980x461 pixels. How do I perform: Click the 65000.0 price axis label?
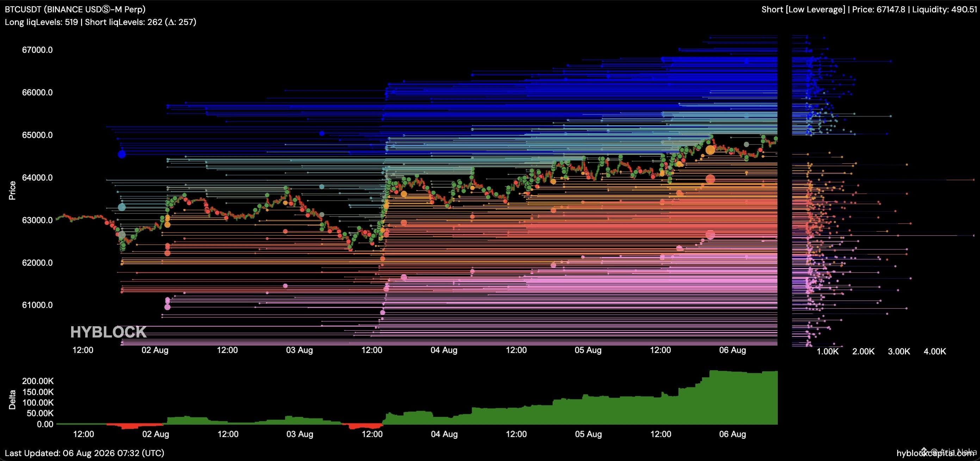click(37, 135)
